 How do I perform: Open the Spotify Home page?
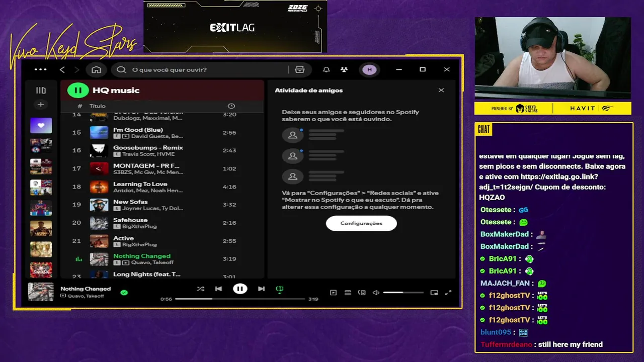click(x=96, y=69)
